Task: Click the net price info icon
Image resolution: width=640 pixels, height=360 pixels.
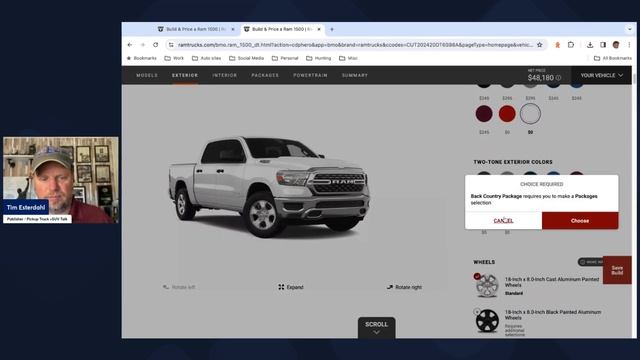Action: click(x=558, y=78)
